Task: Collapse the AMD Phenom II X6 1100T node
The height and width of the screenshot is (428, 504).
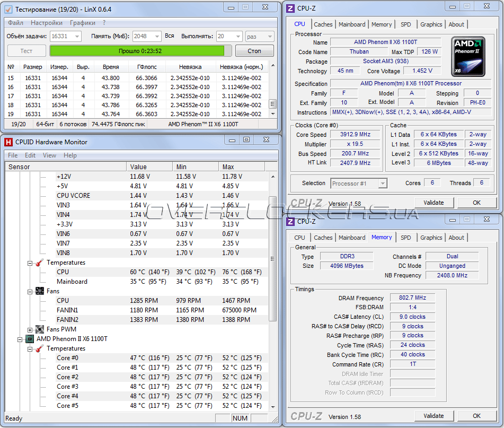Action: tap(20, 339)
